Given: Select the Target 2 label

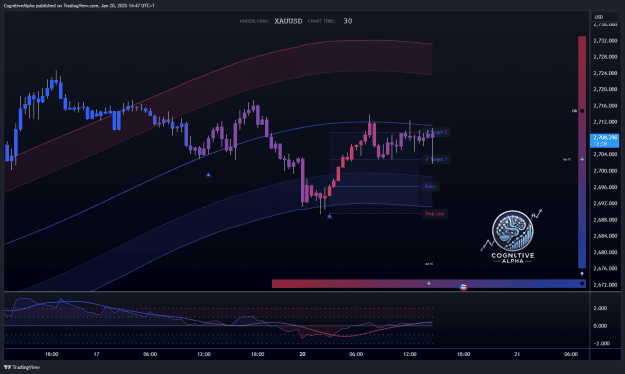Looking at the screenshot, I should [x=437, y=132].
